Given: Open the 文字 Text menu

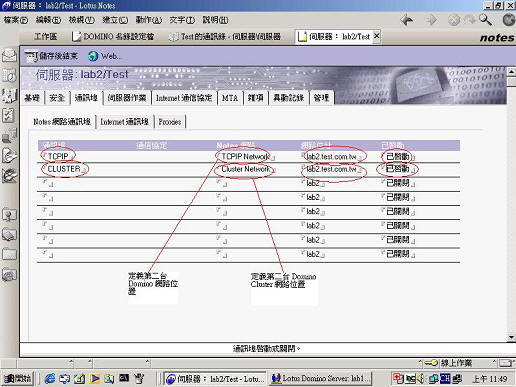Looking at the screenshot, I should pos(182,20).
